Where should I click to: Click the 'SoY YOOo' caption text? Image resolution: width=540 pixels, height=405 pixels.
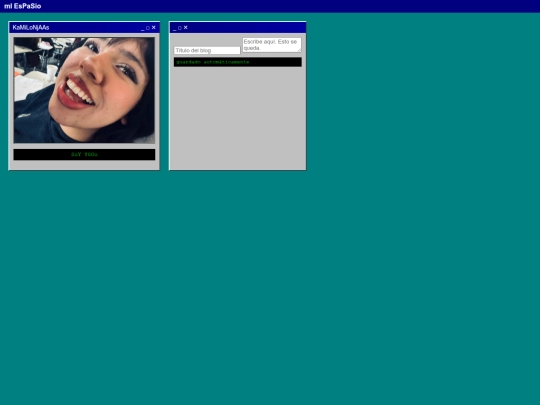(x=84, y=154)
